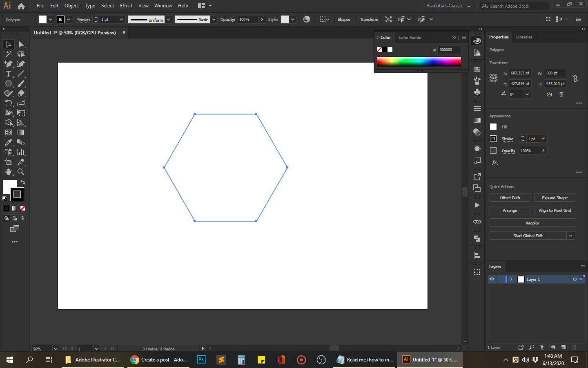Swap the fill and stroke colors in the toolbar
588x368 pixels.
pyautogui.click(x=22, y=182)
